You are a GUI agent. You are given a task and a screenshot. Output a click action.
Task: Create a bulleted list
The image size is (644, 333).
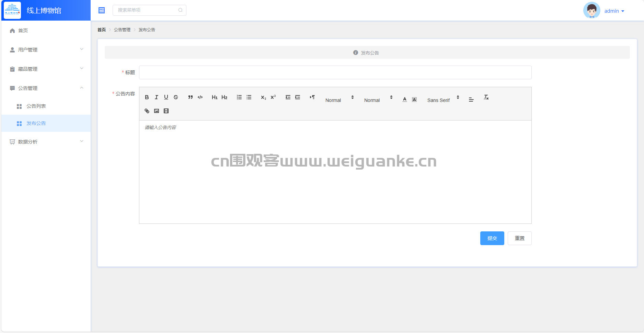(x=249, y=97)
